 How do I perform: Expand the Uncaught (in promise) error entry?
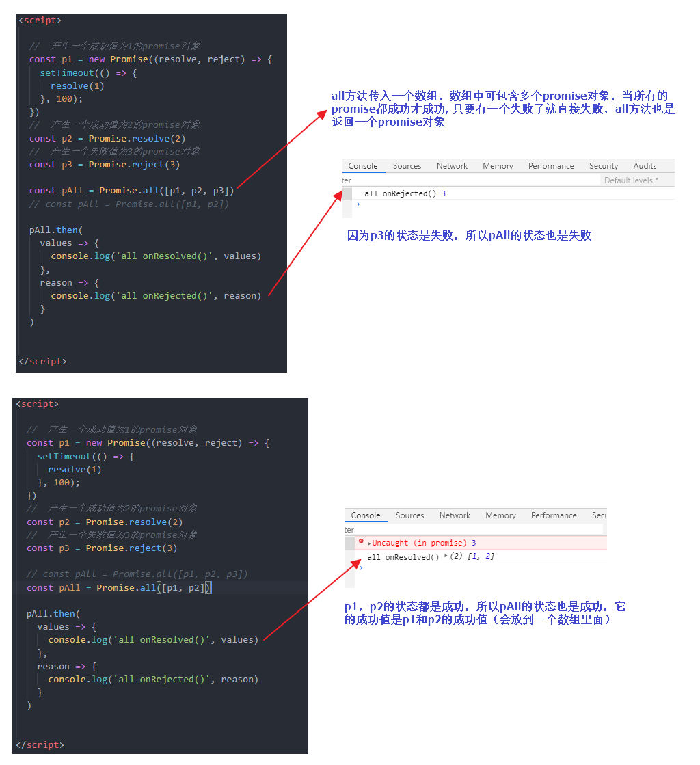pos(368,543)
